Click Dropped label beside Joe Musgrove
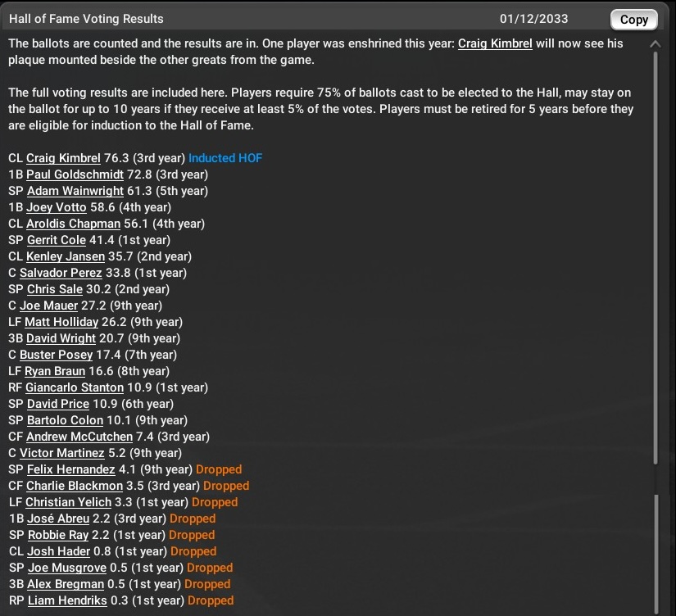 [210, 568]
